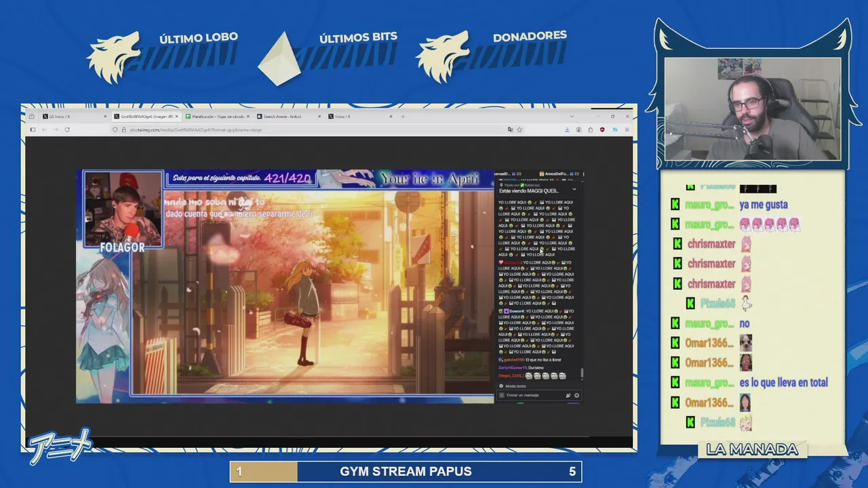Click the LA MANADA label under the chat
Image resolution: width=868 pixels, height=488 pixels.
[x=752, y=449]
